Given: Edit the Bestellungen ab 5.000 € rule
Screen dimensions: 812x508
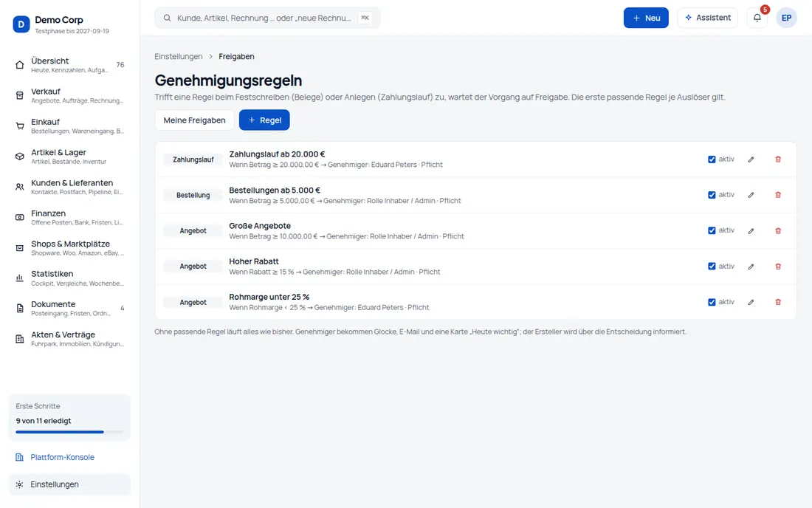Looking at the screenshot, I should (751, 195).
